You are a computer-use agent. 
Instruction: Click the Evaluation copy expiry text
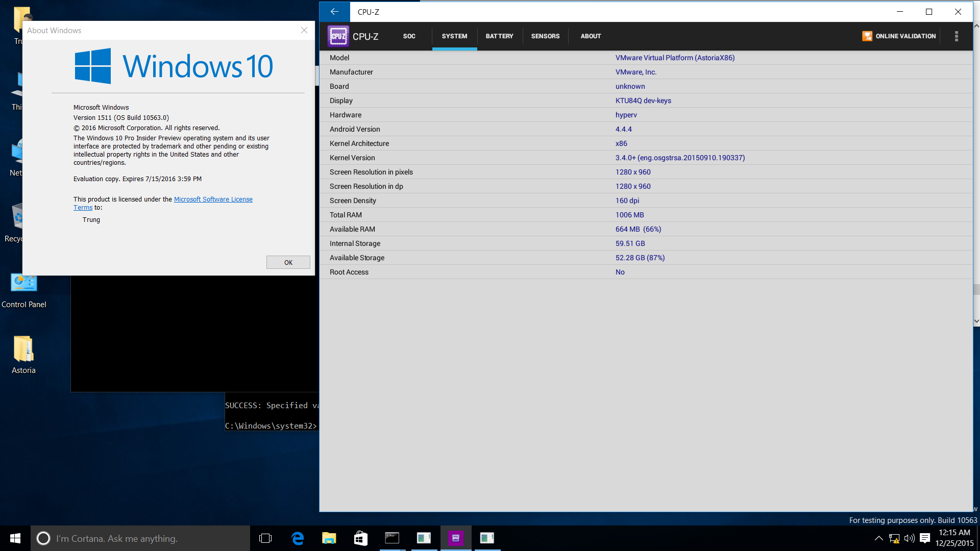click(137, 179)
